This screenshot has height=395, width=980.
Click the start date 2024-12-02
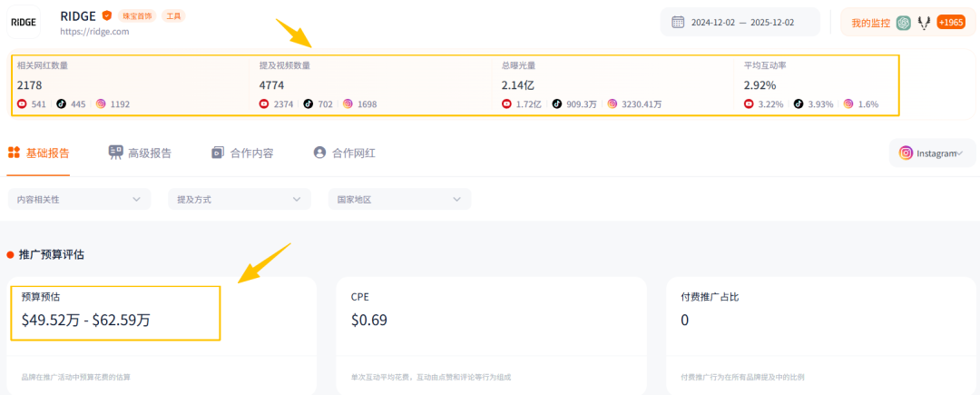click(x=712, y=23)
